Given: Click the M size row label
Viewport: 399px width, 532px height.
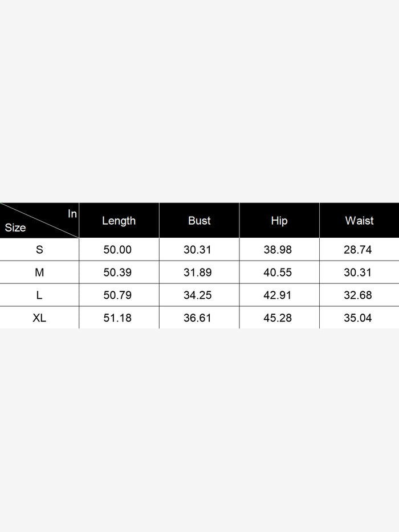Looking at the screenshot, I should pyautogui.click(x=39, y=273).
